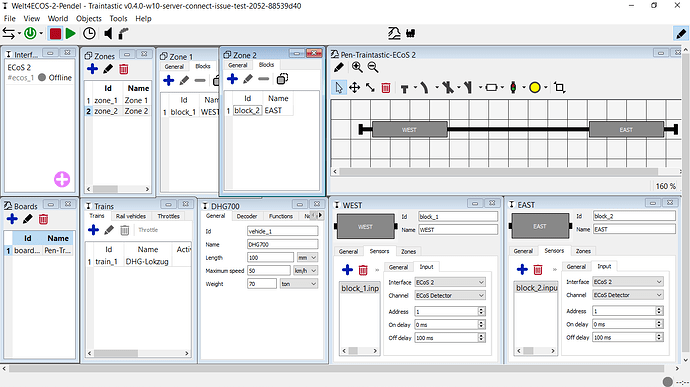The width and height of the screenshot is (690, 387).
Task: Open length unit mm dropdown
Action: (307, 258)
